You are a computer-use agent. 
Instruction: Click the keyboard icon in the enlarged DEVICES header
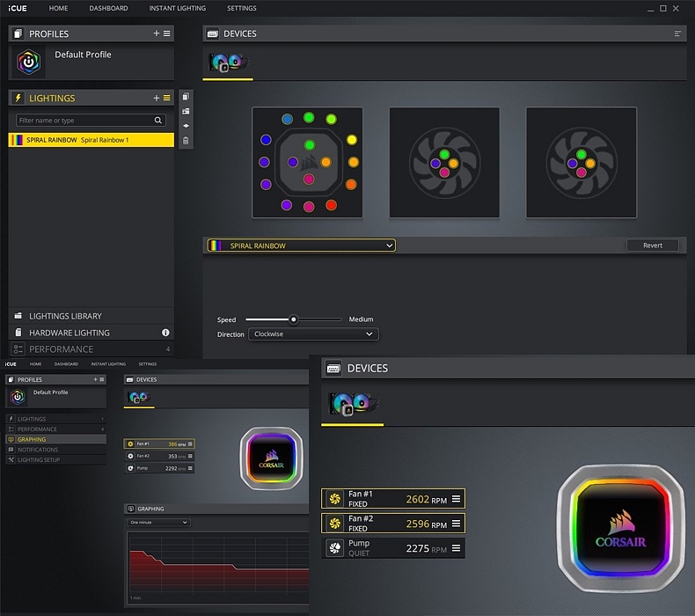[x=333, y=369]
